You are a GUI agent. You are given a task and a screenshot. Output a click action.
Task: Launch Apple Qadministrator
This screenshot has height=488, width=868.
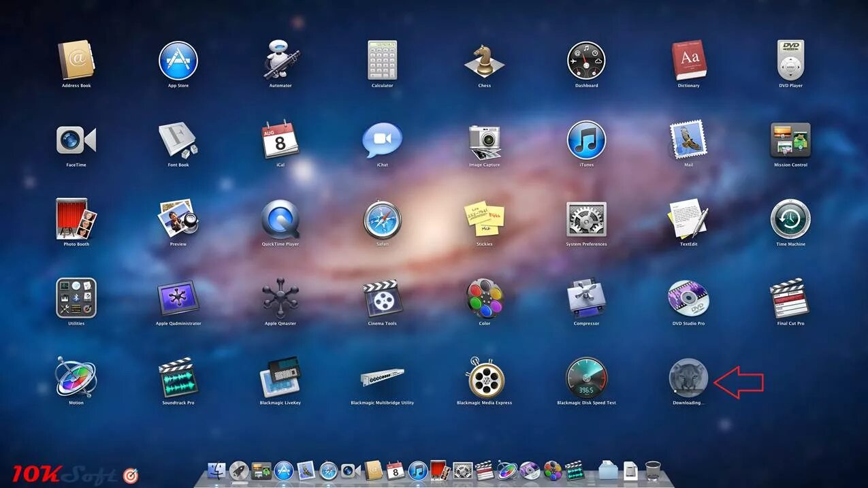click(x=178, y=298)
